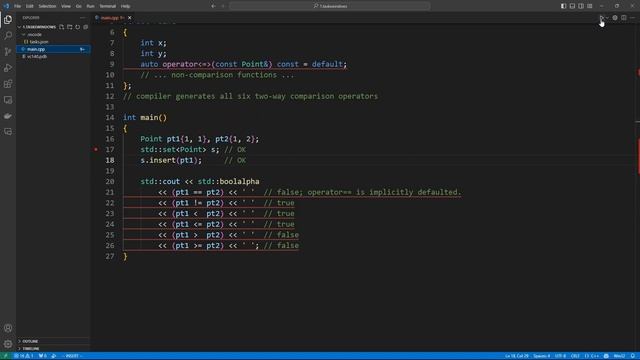Click the remote window indicator in status bar
This screenshot has width=640, height=360.
tap(6, 356)
